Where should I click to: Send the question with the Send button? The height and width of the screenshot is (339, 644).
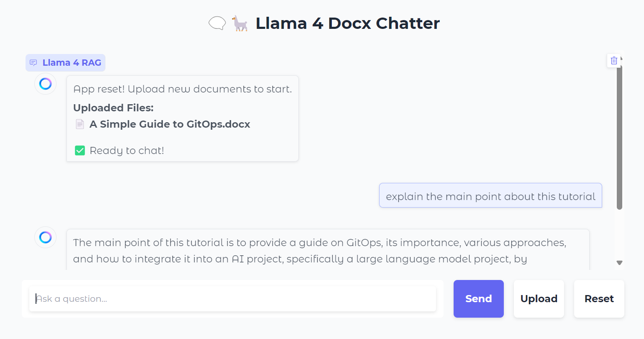[x=479, y=299]
